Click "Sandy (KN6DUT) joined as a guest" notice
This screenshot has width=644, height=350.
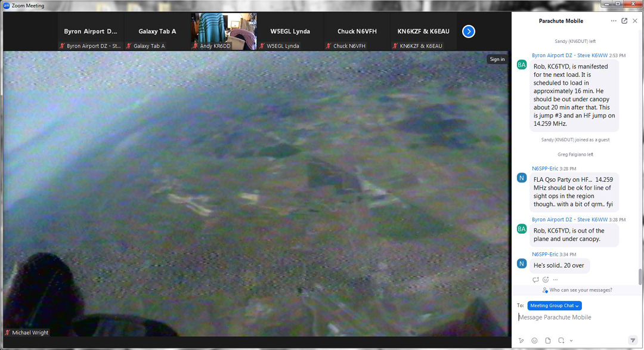click(575, 140)
